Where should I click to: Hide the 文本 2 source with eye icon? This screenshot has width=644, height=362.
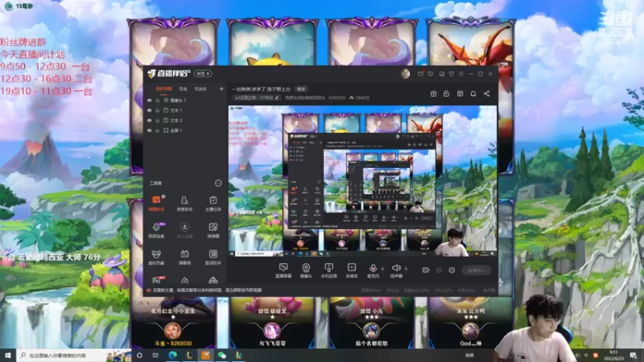(150, 120)
